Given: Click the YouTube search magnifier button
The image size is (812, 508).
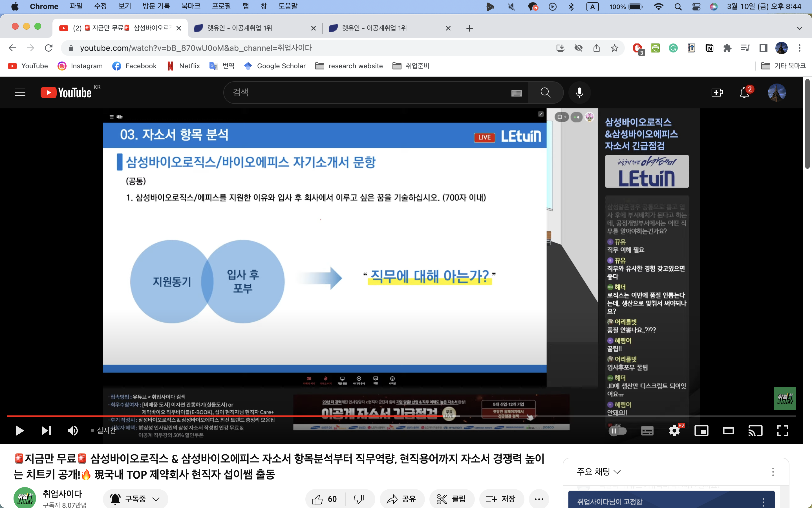Looking at the screenshot, I should click(x=546, y=92).
